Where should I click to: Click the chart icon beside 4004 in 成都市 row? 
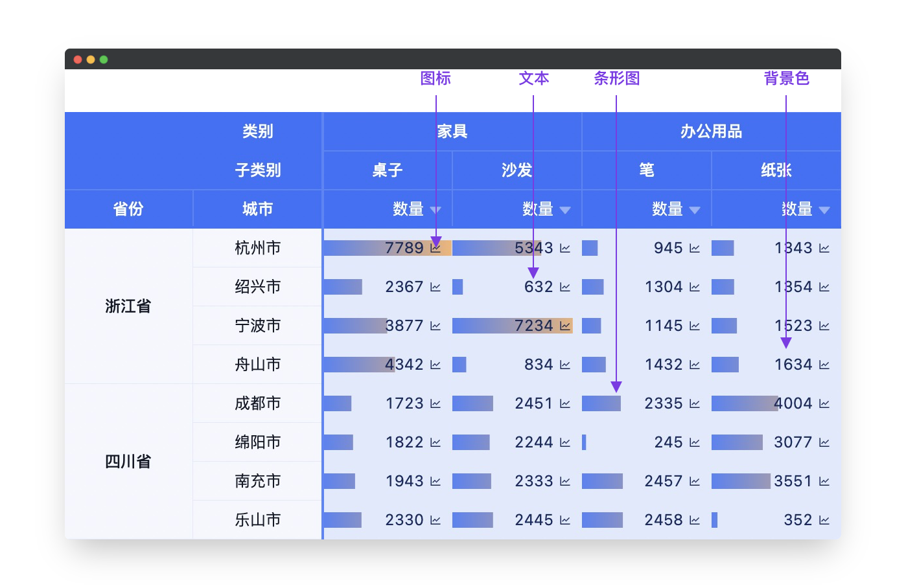824,403
